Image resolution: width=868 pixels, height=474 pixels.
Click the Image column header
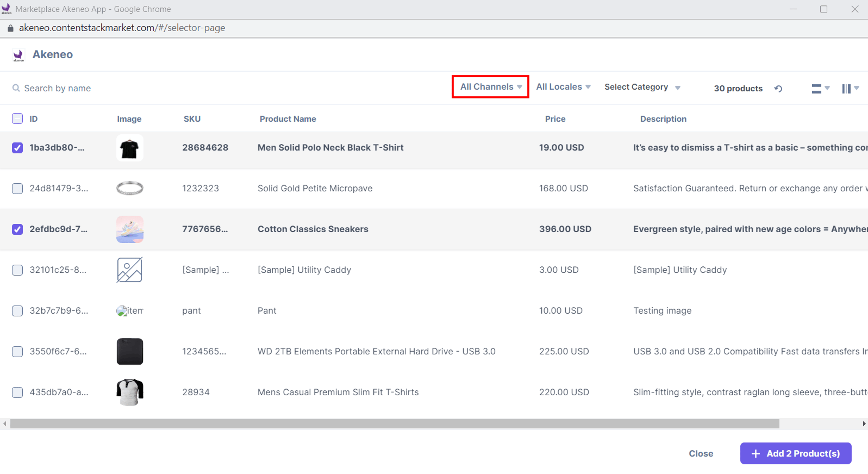(129, 119)
